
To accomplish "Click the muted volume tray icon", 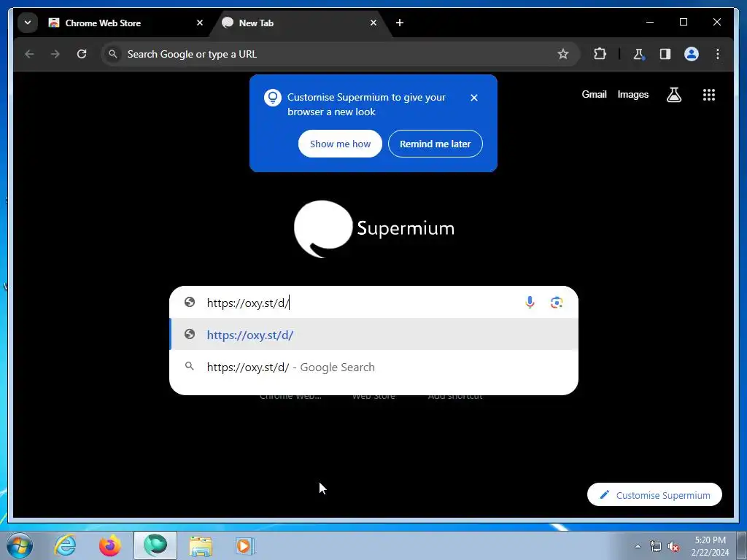I will point(673,547).
